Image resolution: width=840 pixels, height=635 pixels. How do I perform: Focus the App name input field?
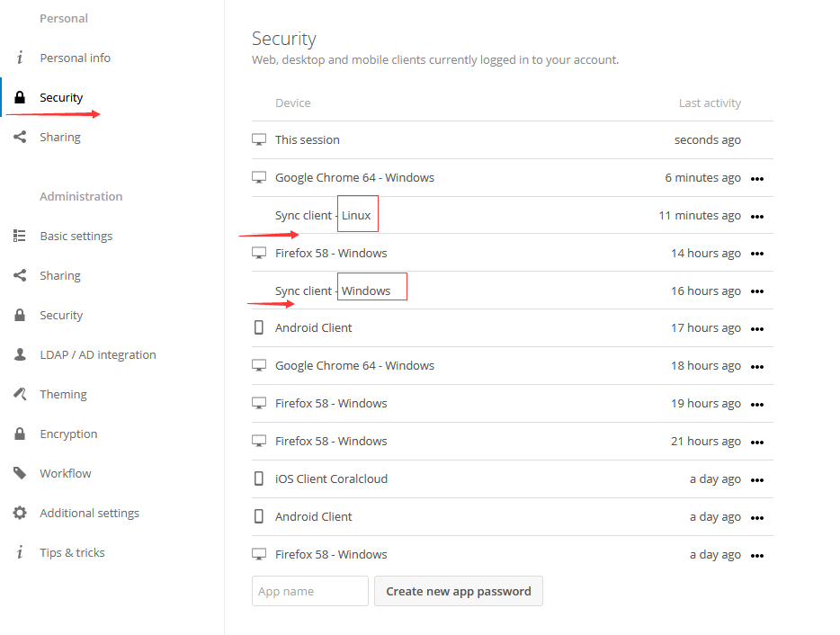pos(310,591)
